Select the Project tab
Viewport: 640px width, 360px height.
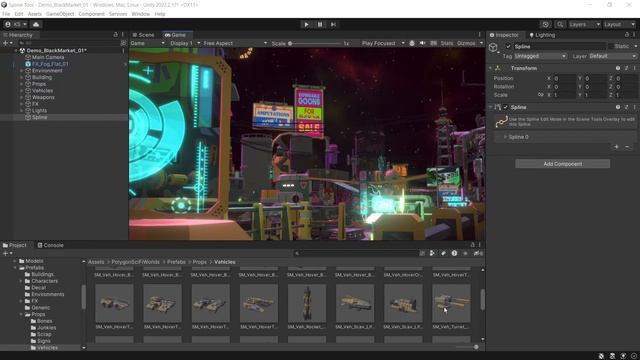click(14, 245)
